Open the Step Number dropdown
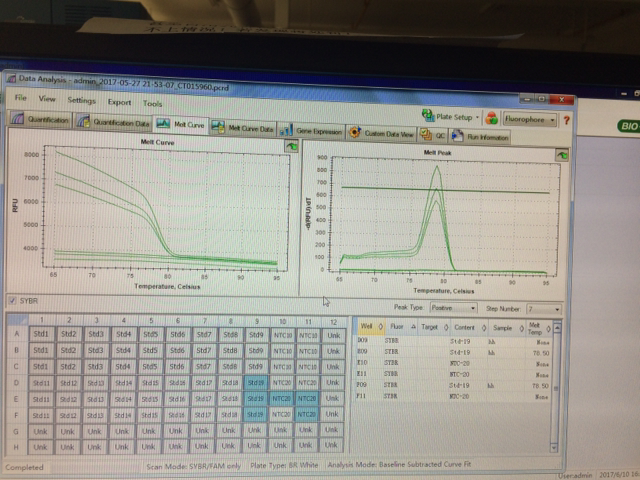640x480 pixels. click(544, 309)
